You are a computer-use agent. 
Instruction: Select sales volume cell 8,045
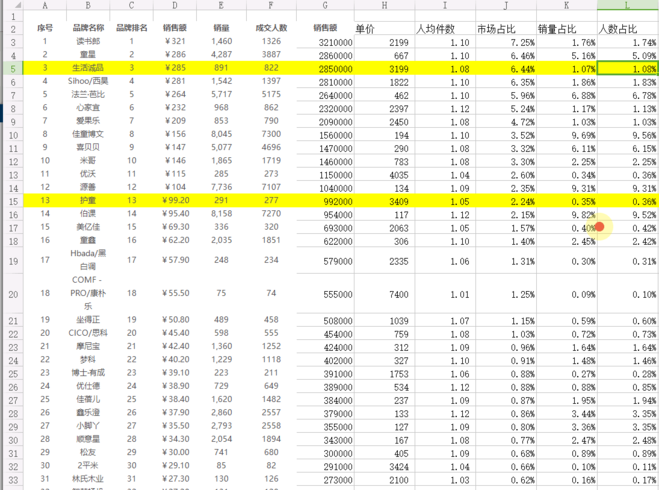[221, 134]
